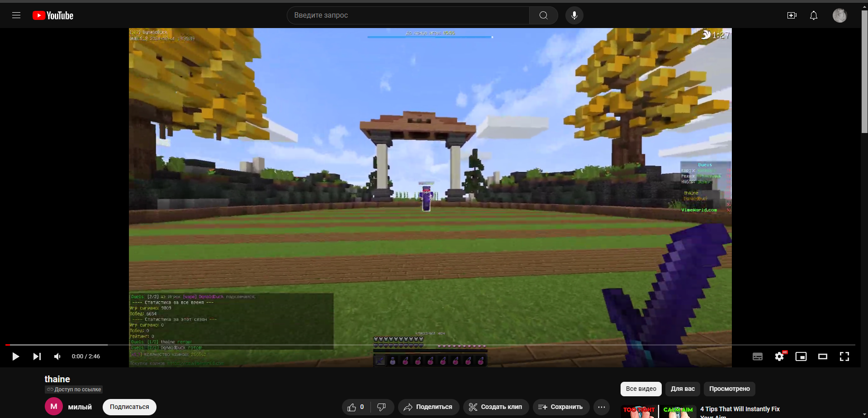Click Создать клип button
The image size is (868, 418).
496,407
